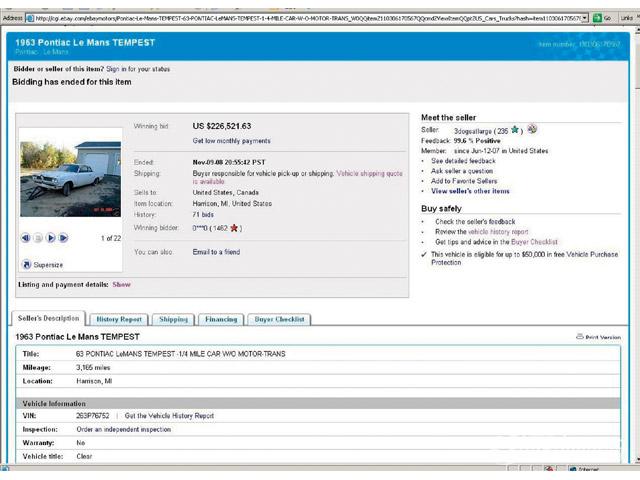Click the green Go button icon
Image resolution: width=640 pixels, height=480 pixels.
click(x=597, y=18)
